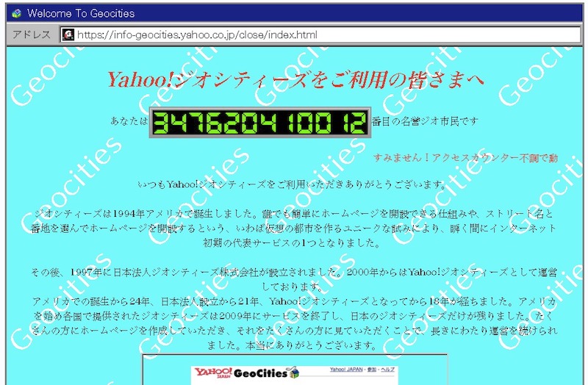The image size is (588, 385).
Task: Click the site favicon in the address bar
Action: pyautogui.click(x=68, y=35)
